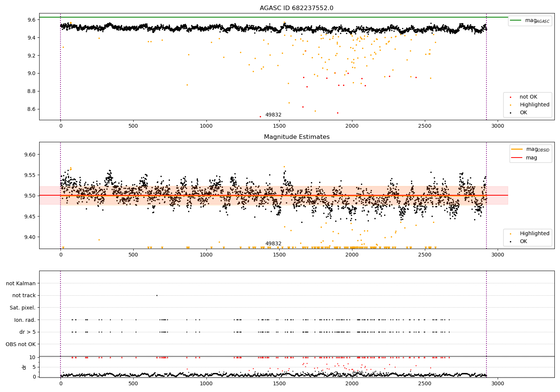The image size is (560, 392).
Task: Click the 9.55 y-axis tick in Magnitude Estimates
Action: pyautogui.click(x=30, y=175)
